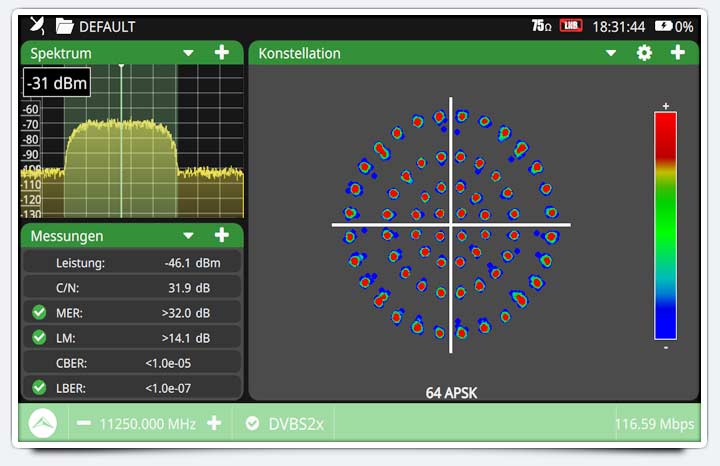
Task: Decrease frequency with the minus button
Action: [x=84, y=423]
